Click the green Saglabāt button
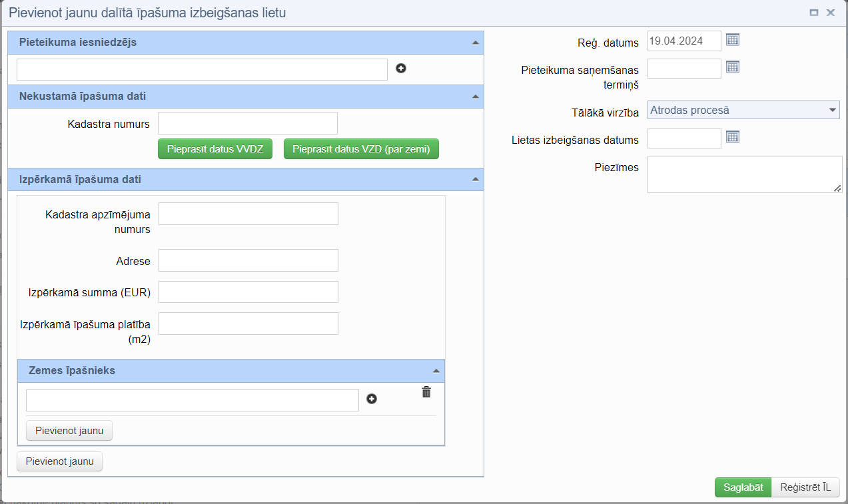848x504 pixels. 743,487
